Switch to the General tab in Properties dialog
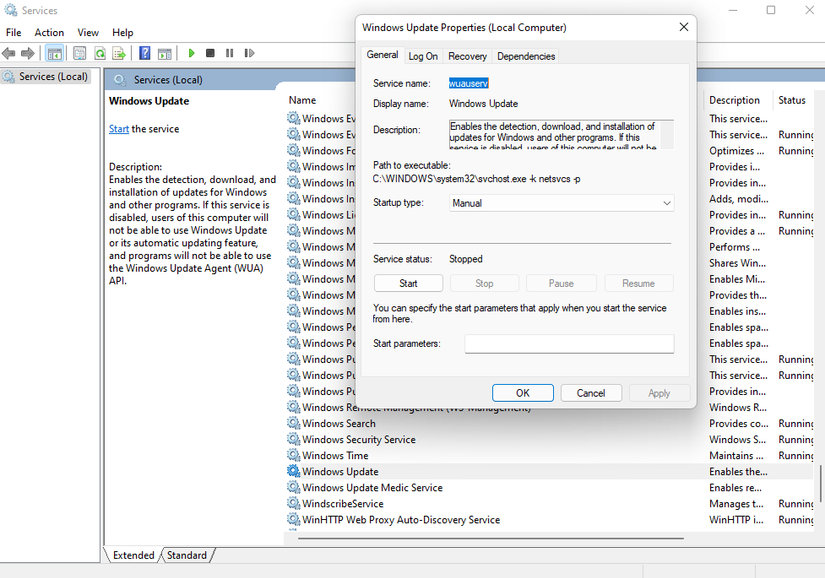The height and width of the screenshot is (578, 825). pyautogui.click(x=383, y=55)
